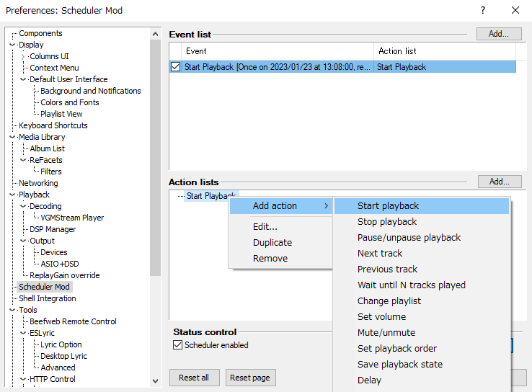Close the Preferences window
Viewport: 532px width, 392px height.
[515, 10]
